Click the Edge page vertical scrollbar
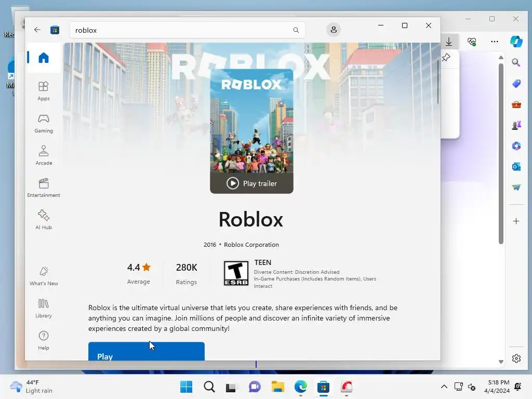The image size is (532, 399). [x=501, y=153]
